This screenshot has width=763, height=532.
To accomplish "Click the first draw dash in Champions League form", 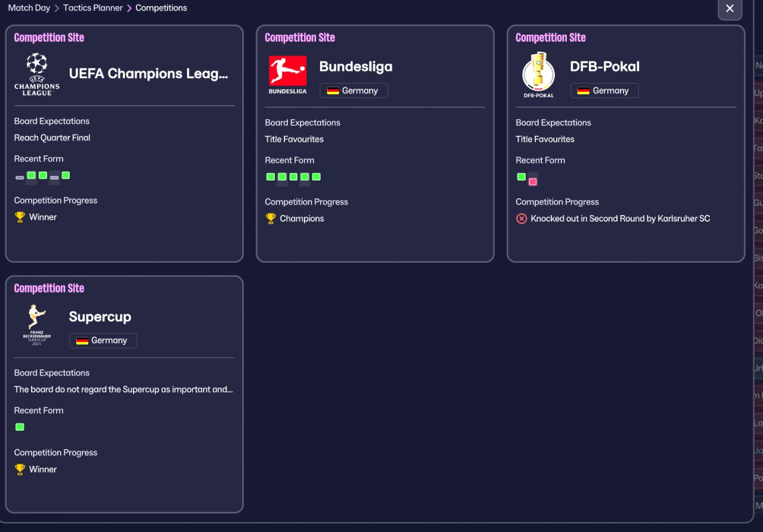I will [x=20, y=178].
